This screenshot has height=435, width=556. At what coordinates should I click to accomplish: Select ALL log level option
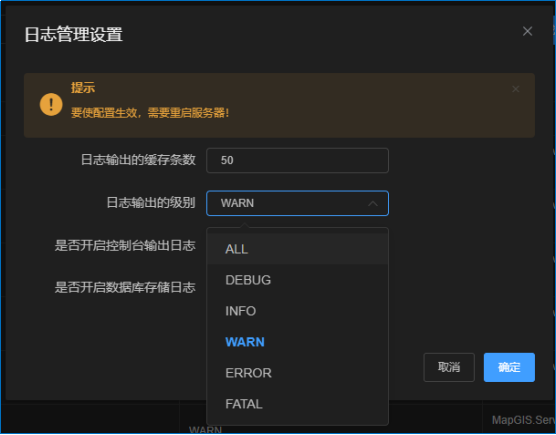click(297, 249)
